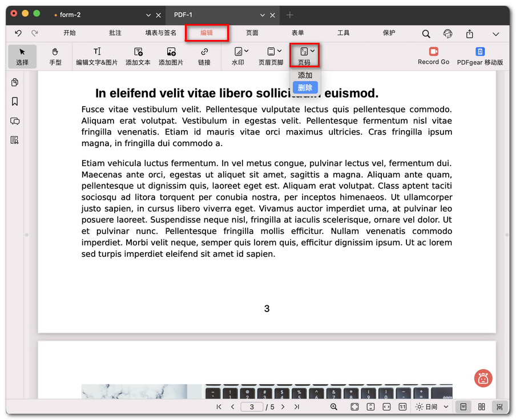Select 删除 from the 页码 menu

[x=305, y=87]
